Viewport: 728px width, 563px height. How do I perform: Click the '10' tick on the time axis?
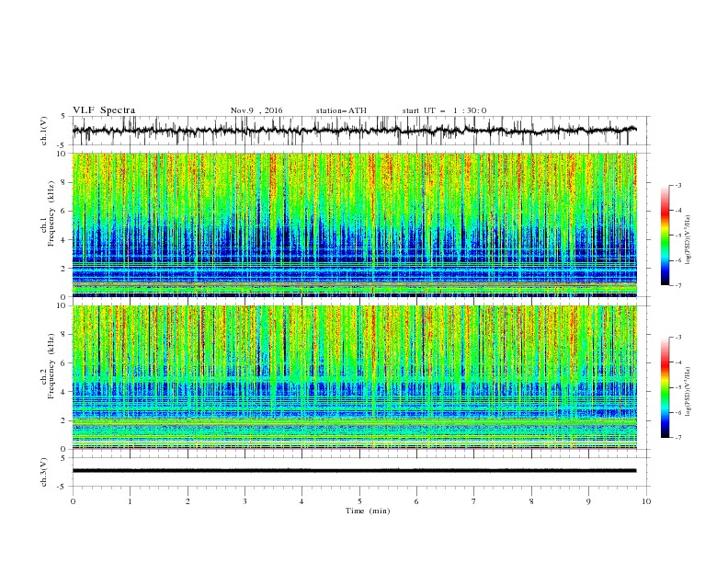pos(646,501)
